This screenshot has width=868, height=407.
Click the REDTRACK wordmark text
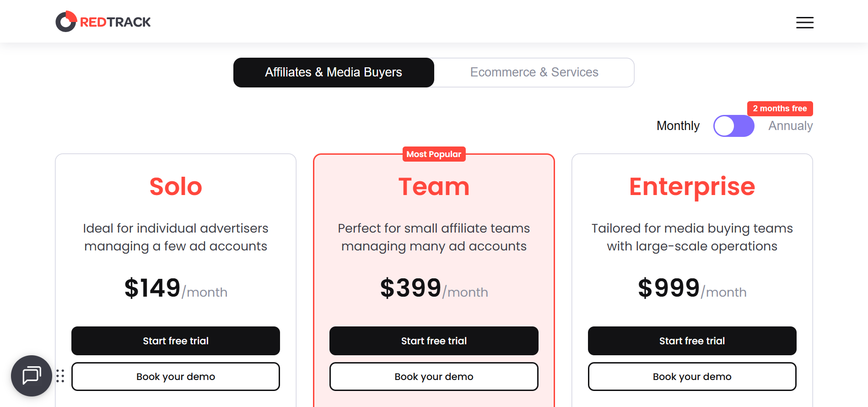click(115, 22)
